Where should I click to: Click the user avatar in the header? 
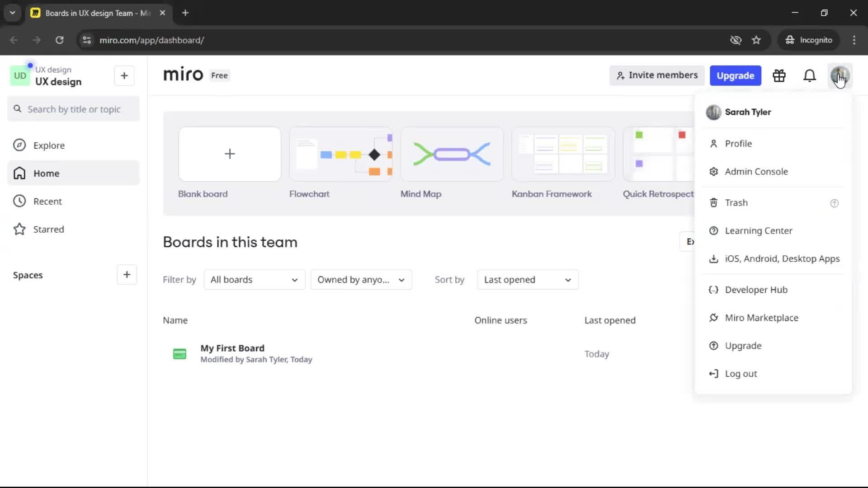(840, 75)
